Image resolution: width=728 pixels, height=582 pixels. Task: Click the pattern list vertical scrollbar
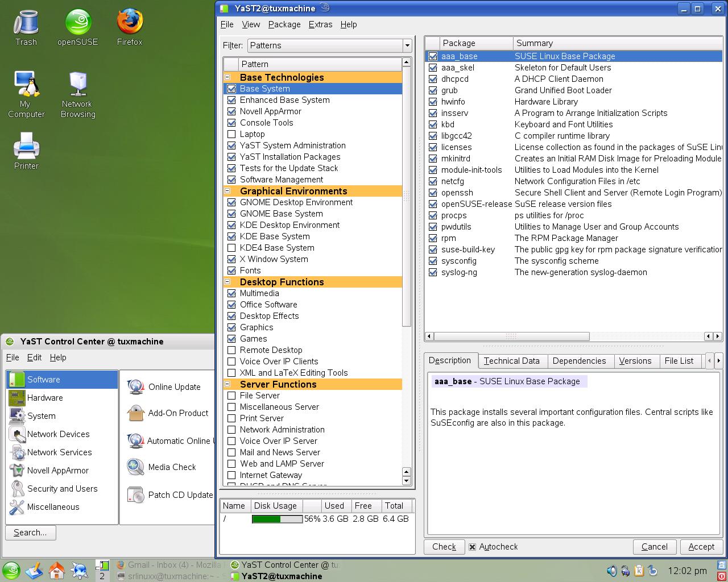pos(406,196)
